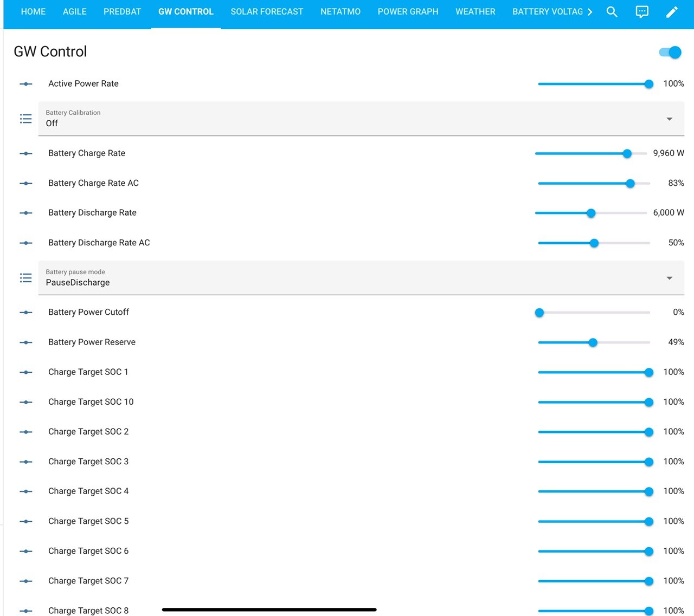Click Battery Discharge Rate entity icon
This screenshot has width=694, height=616.
click(x=26, y=213)
